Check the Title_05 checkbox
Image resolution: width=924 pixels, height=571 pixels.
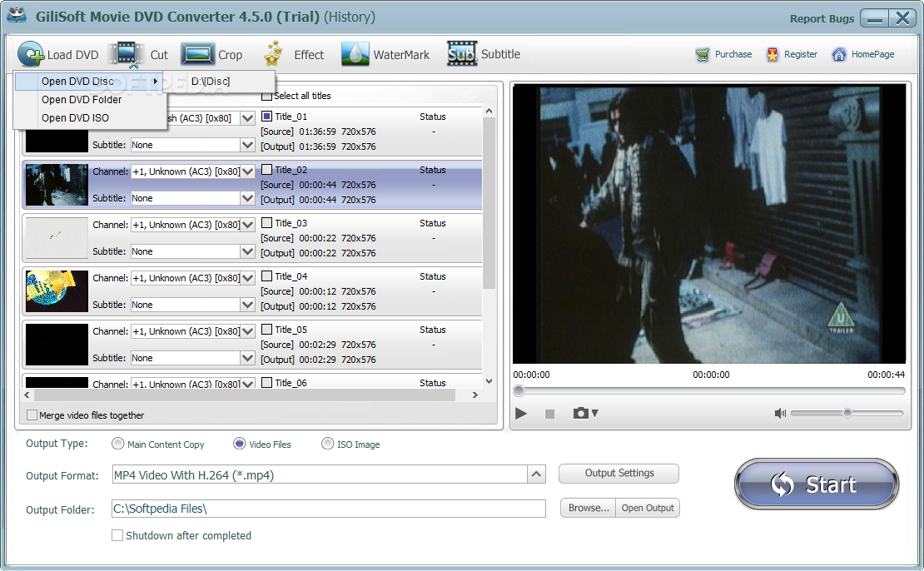(267, 329)
